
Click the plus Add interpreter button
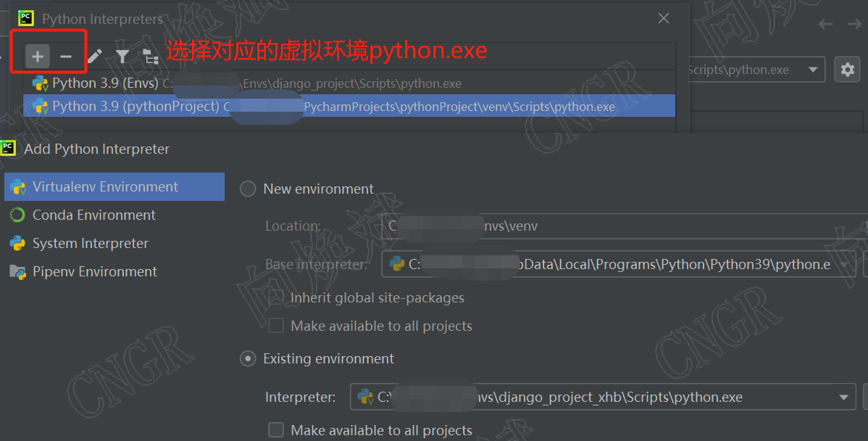(38, 56)
